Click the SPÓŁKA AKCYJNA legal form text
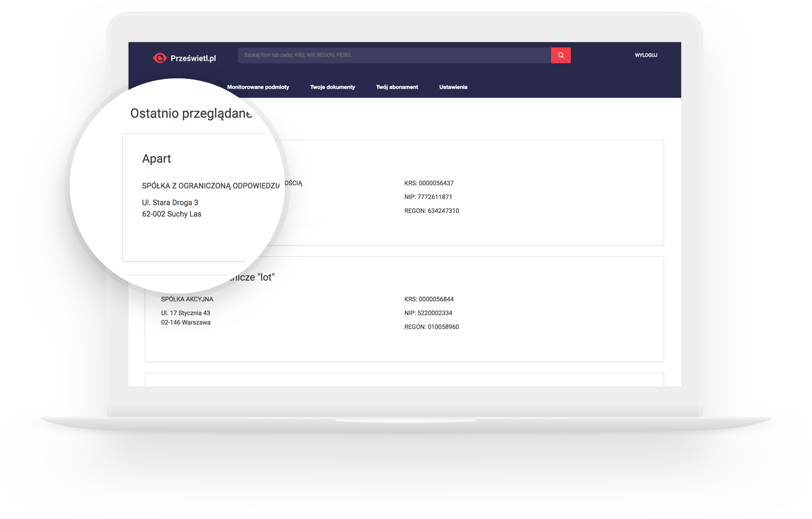 pos(187,299)
